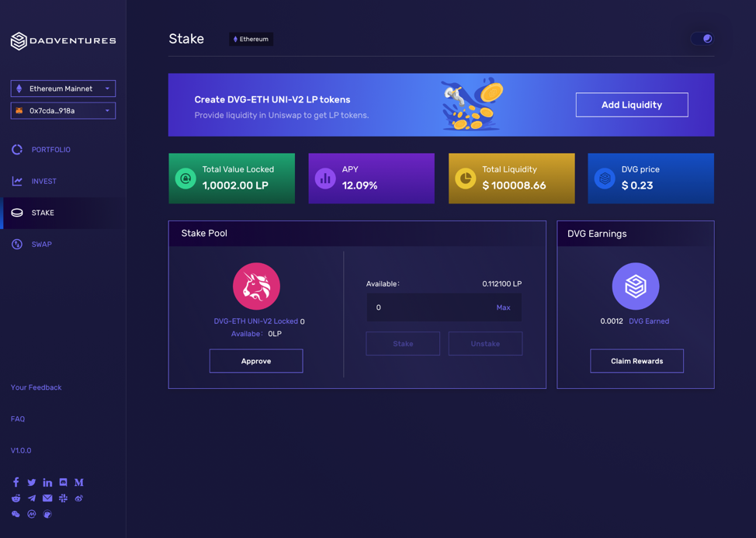The width and height of the screenshot is (756, 538).
Task: Click the 12.09% APY value
Action: click(x=359, y=186)
